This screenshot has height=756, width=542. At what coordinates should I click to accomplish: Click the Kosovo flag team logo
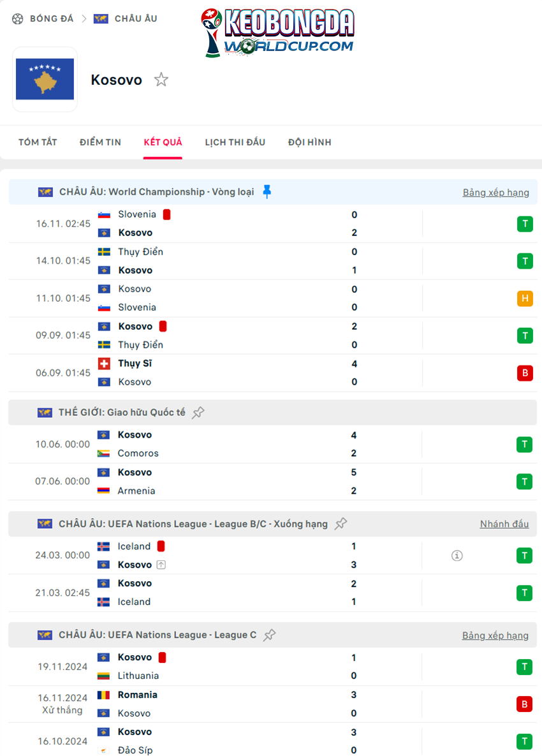coord(45,79)
